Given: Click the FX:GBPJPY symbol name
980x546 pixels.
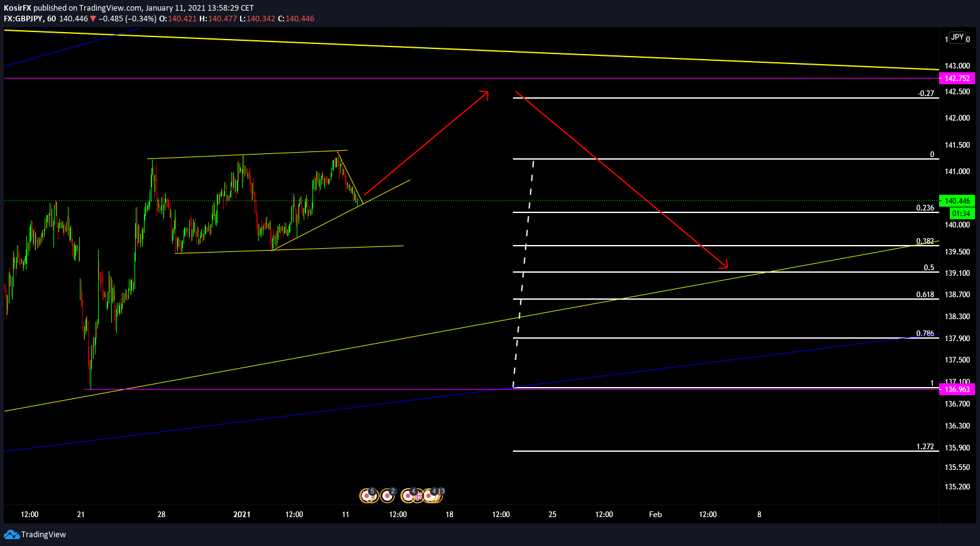Looking at the screenshot, I should click(x=23, y=19).
